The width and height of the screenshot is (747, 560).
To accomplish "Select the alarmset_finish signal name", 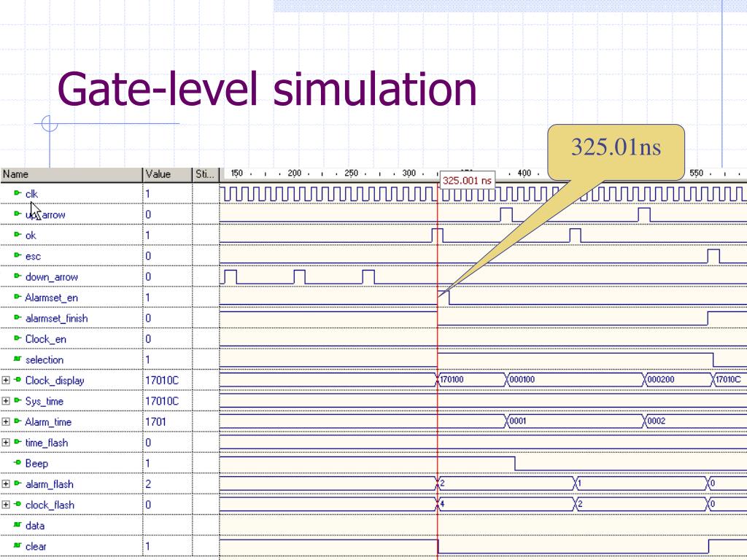I will tap(57, 318).
